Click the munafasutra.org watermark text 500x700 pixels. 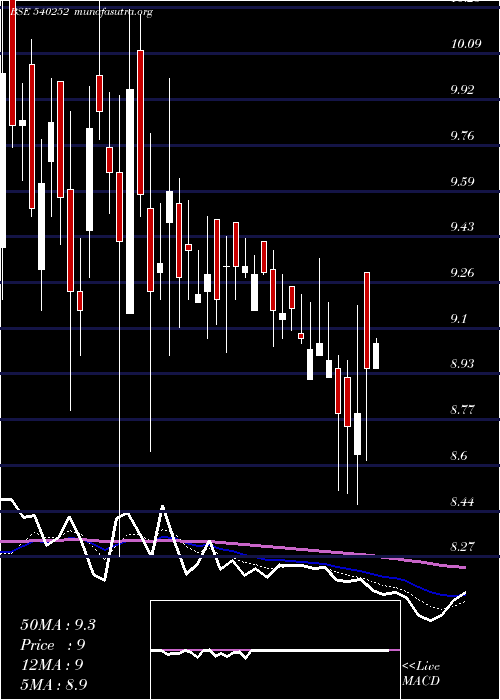[x=113, y=13]
